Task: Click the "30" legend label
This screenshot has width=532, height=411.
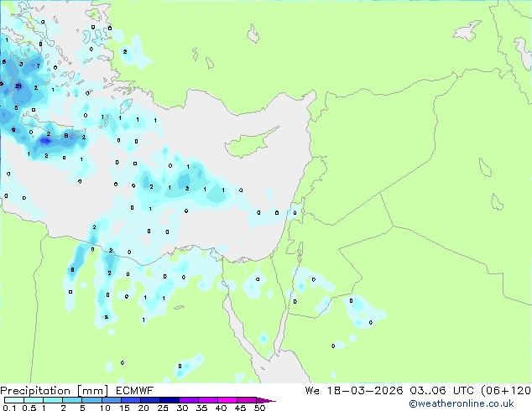Action: (182, 408)
